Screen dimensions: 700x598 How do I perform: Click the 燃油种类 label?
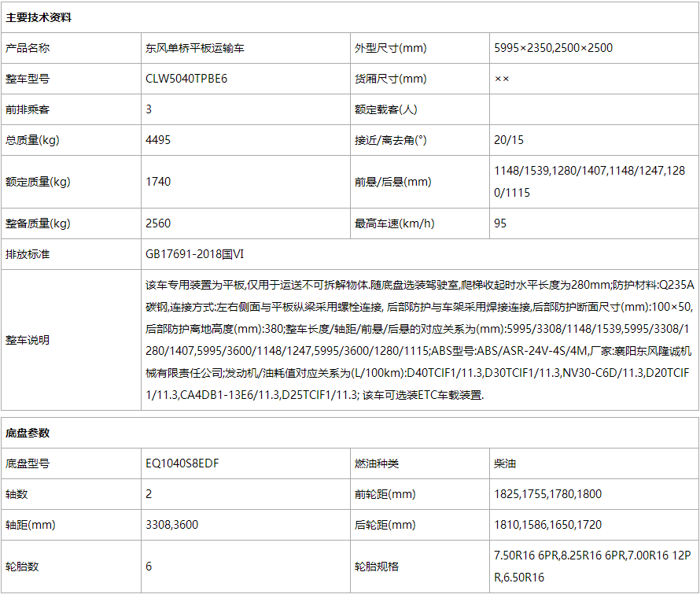coord(376,463)
